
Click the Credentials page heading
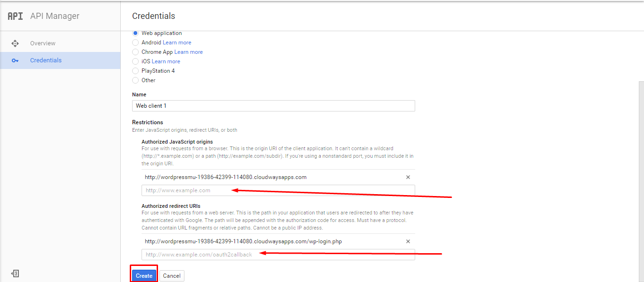[153, 16]
